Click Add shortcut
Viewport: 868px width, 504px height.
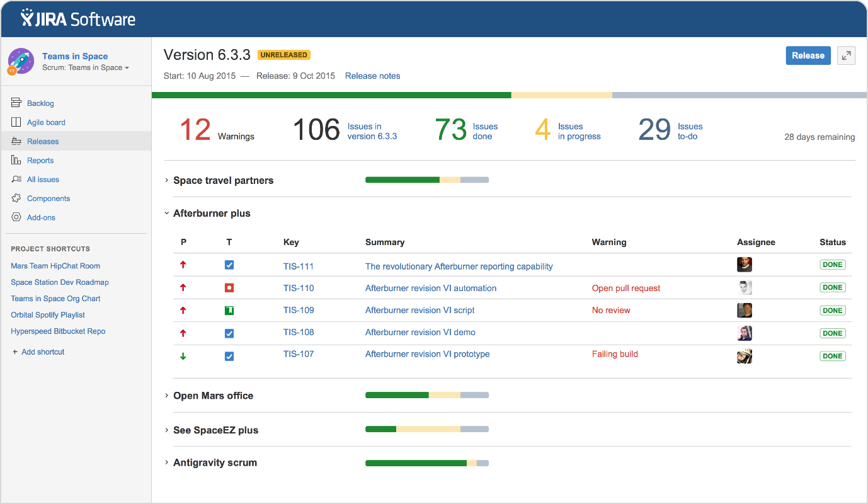click(x=38, y=352)
